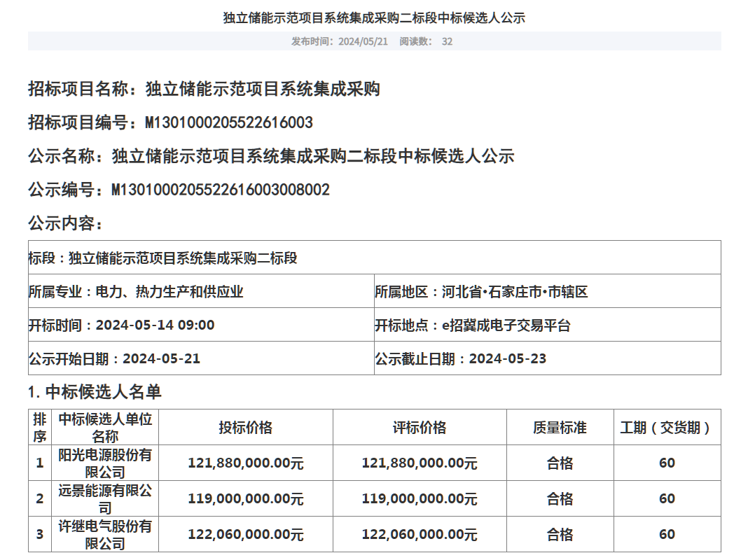
Task: Click the 工期（交货期） column header
Action: pyautogui.click(x=666, y=428)
